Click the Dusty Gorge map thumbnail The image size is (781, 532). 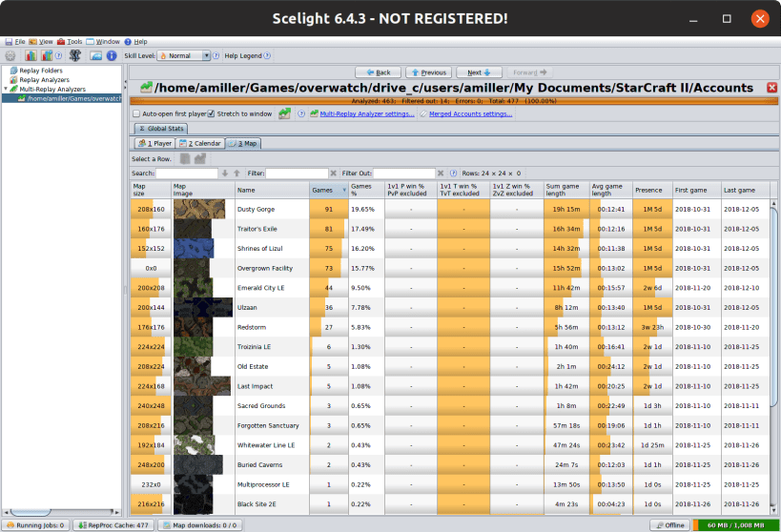[x=199, y=209]
